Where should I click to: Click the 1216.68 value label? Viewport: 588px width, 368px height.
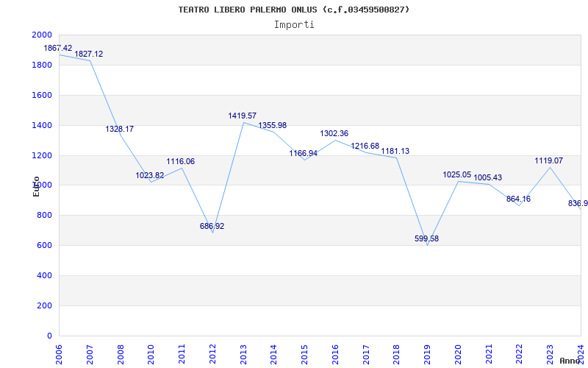[365, 146]
